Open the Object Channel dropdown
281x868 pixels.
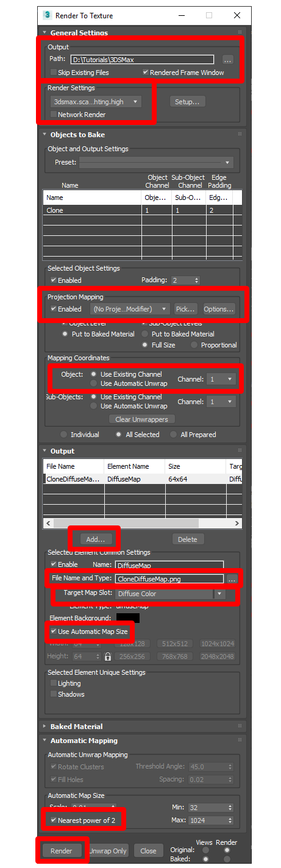pos(221,379)
